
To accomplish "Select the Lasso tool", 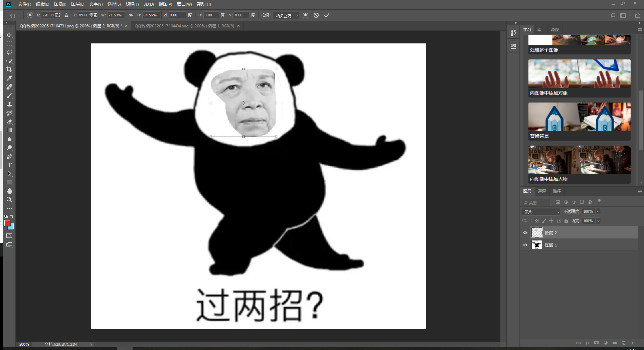I will click(9, 52).
